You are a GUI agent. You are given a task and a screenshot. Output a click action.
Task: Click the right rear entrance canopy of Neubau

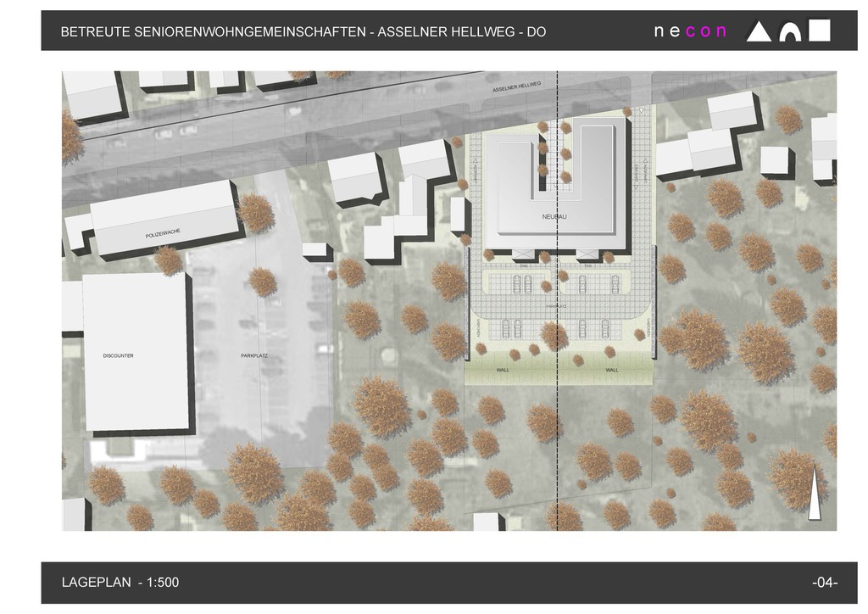tap(588, 254)
